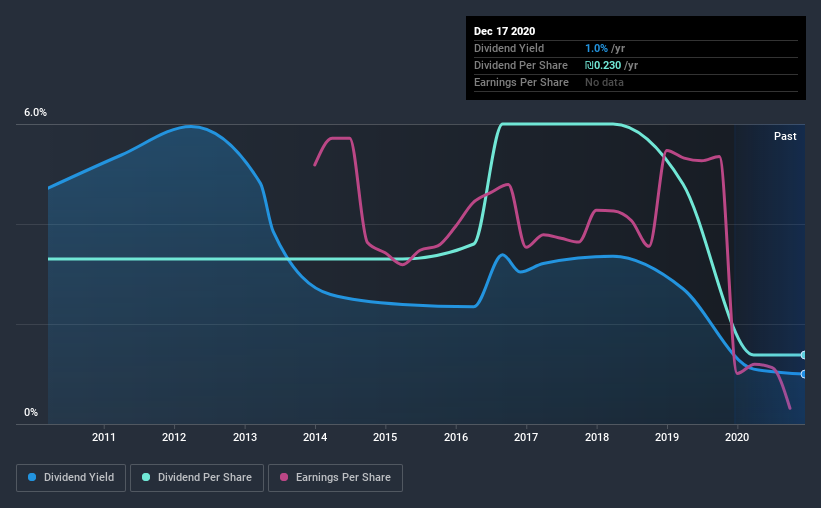The width and height of the screenshot is (821, 508).
Task: Click the 2015 x-axis label
Action: click(385, 437)
